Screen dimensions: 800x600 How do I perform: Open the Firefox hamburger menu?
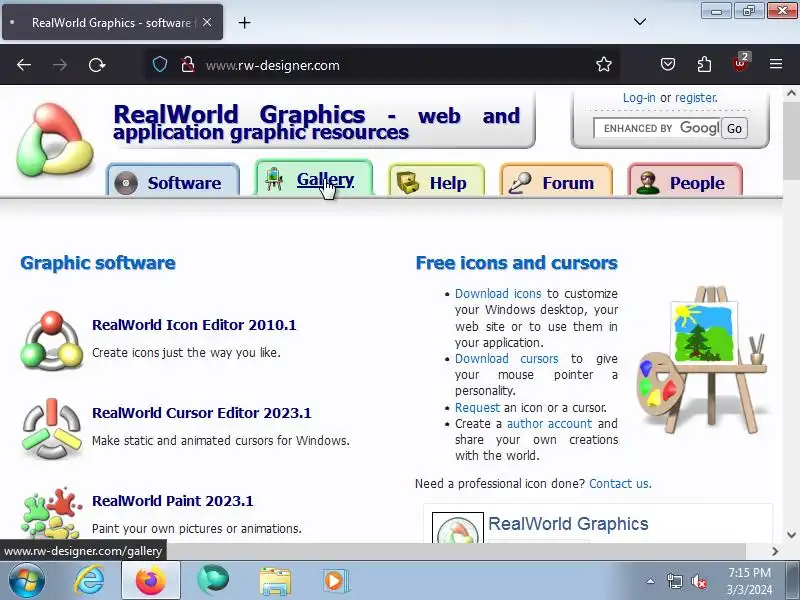click(776, 64)
